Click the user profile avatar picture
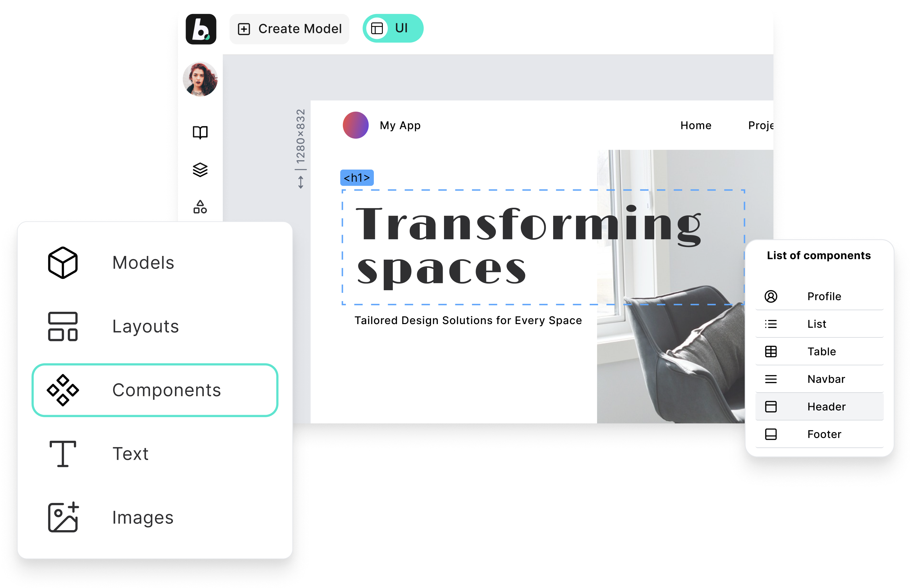Image resolution: width=910 pixels, height=588 pixels. tap(201, 80)
